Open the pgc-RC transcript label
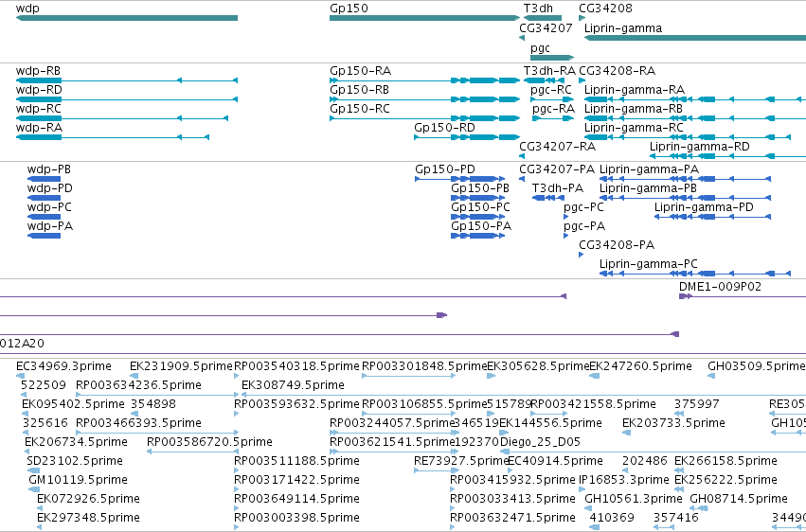The image size is (806, 532). point(551,90)
